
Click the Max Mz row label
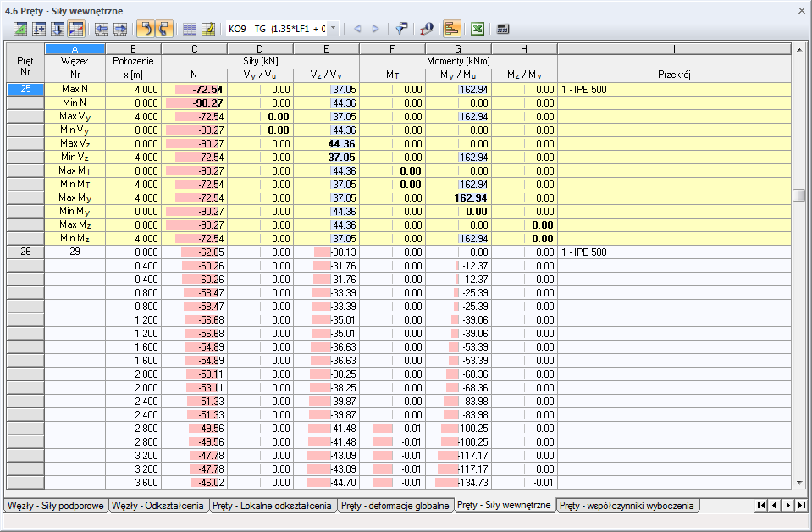pos(75,224)
